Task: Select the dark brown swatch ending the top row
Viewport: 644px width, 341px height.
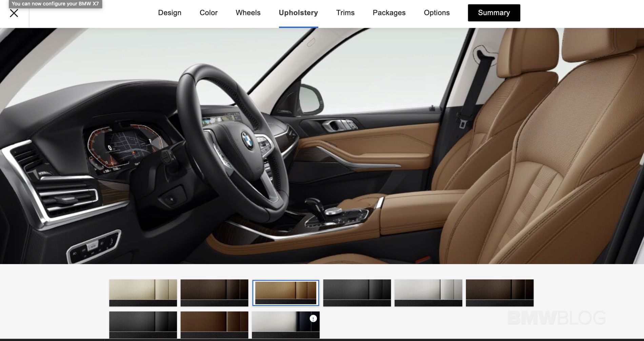Action: 500,293
